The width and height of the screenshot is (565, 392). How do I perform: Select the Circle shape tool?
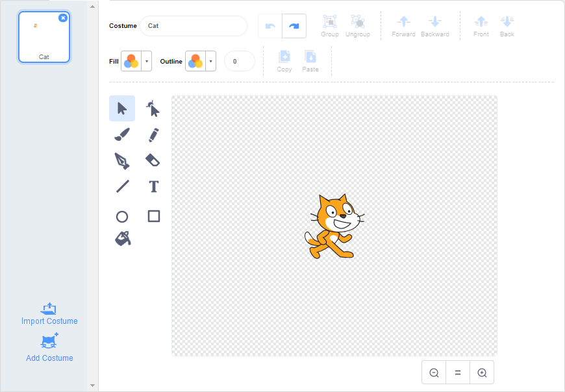(122, 216)
